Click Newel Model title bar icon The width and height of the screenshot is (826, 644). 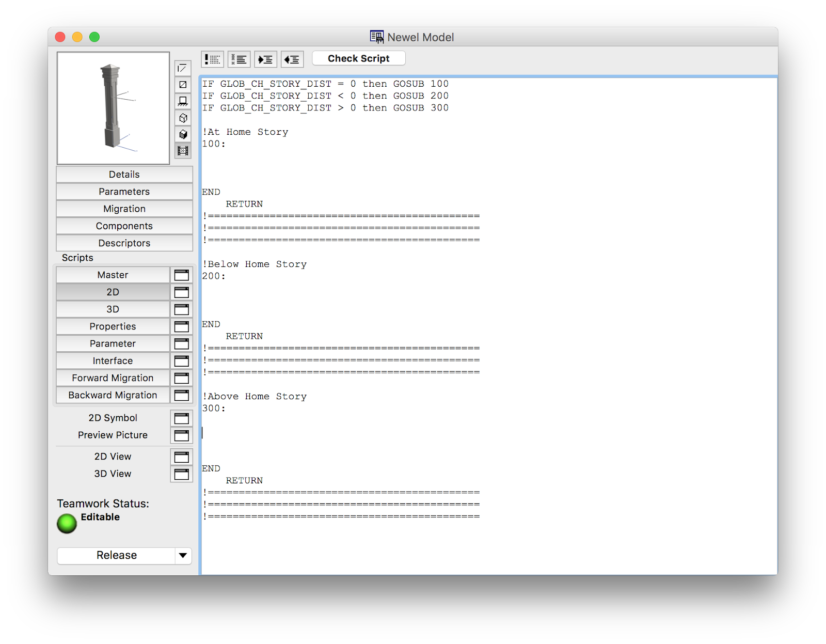click(x=377, y=37)
